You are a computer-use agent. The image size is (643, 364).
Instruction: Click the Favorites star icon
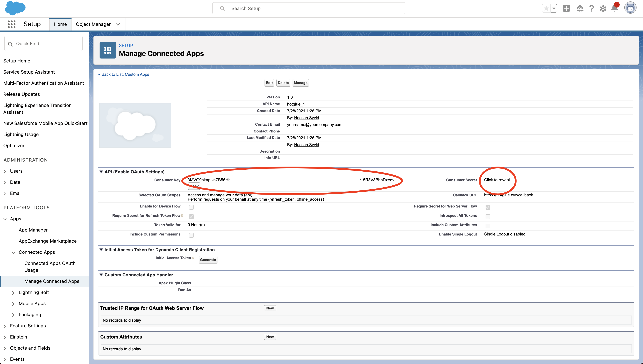pos(546,8)
